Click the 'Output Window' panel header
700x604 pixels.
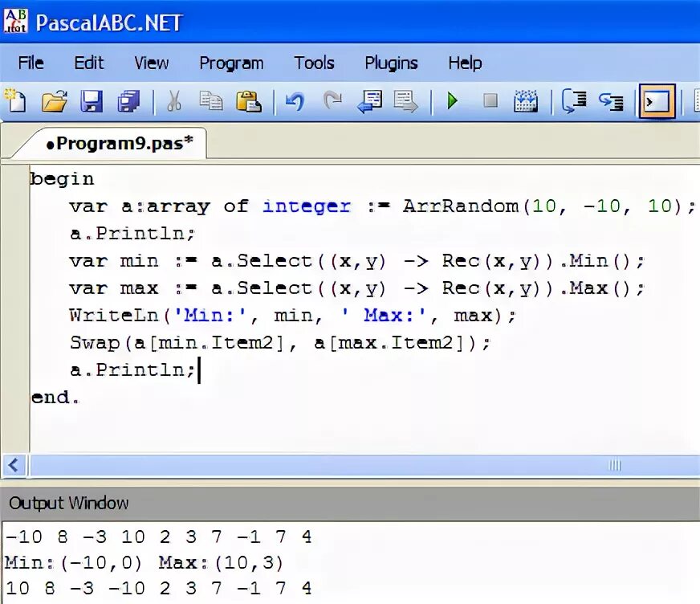pos(350,503)
